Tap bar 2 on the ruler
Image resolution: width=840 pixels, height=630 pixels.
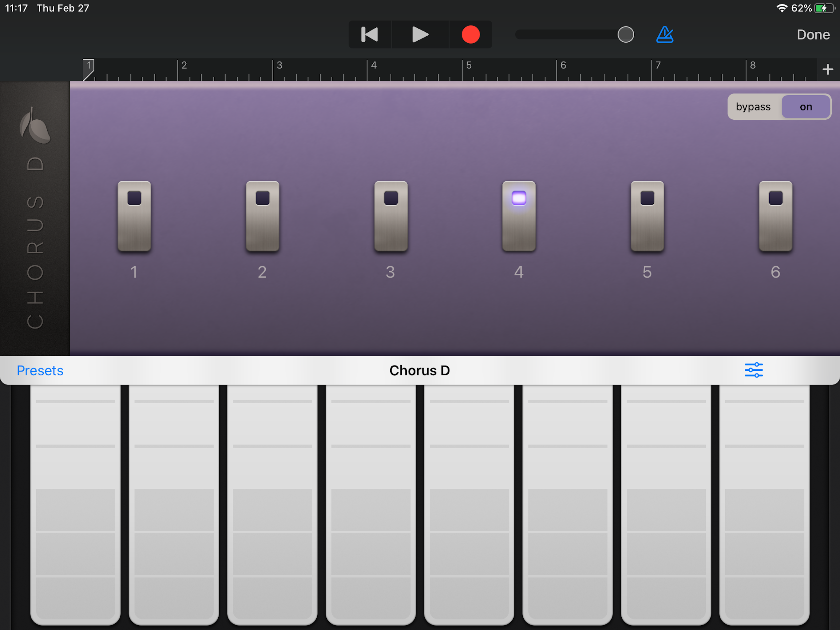(184, 65)
